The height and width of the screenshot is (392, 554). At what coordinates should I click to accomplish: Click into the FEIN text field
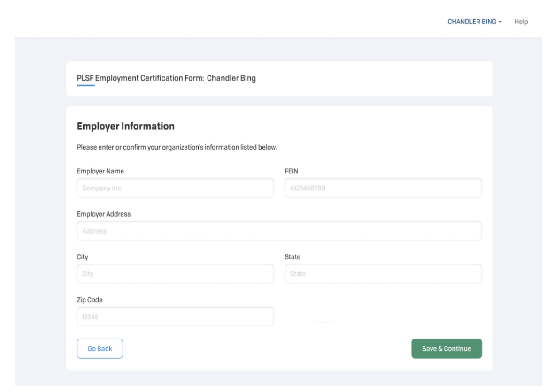(x=383, y=188)
